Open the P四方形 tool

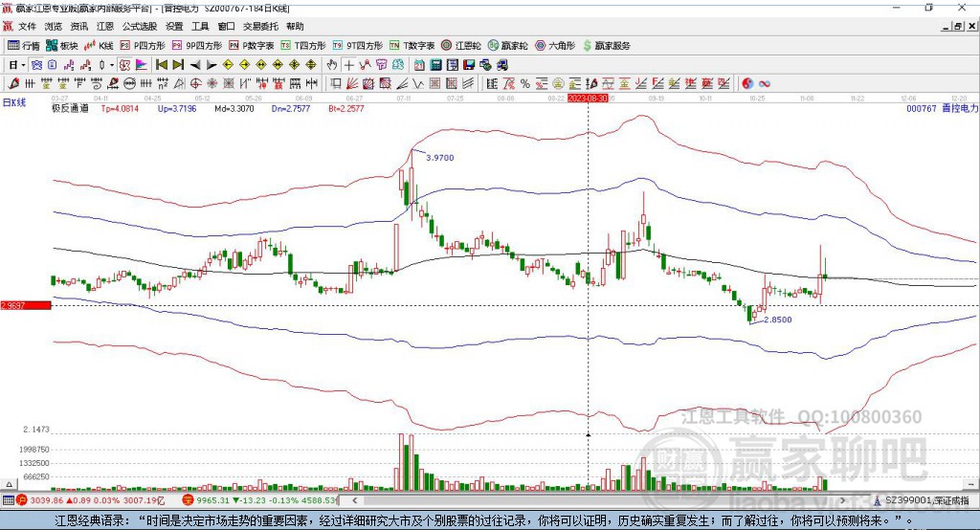click(x=143, y=46)
